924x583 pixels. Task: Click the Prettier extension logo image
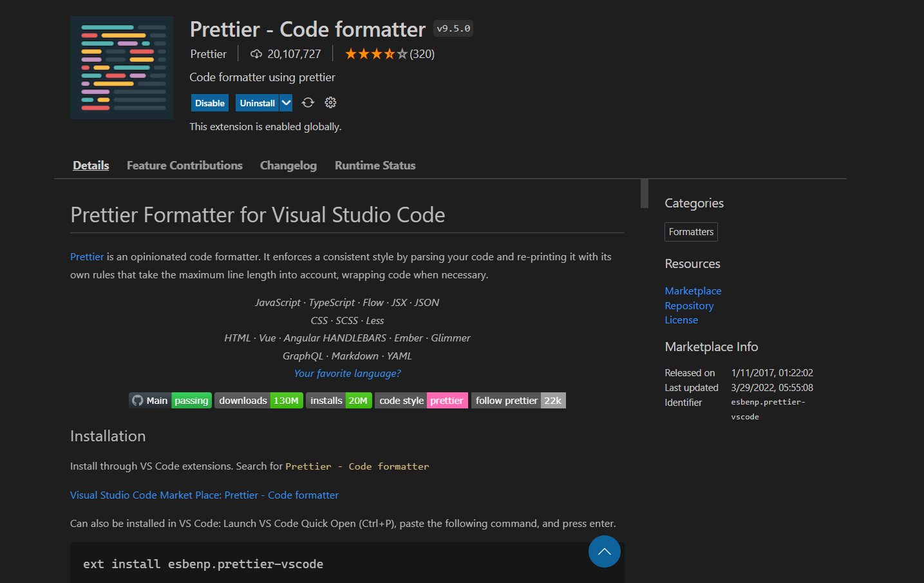(x=122, y=68)
